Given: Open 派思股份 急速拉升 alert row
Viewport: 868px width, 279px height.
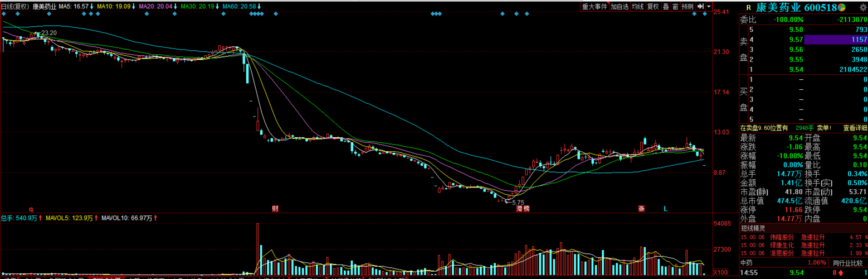Looking at the screenshot, I should tap(804, 253).
